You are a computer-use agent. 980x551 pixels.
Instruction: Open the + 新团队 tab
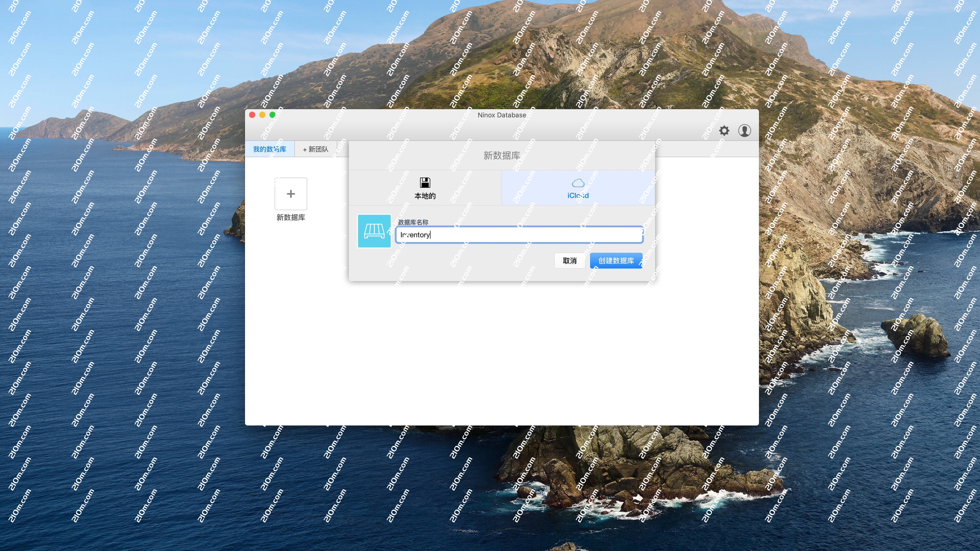point(315,149)
